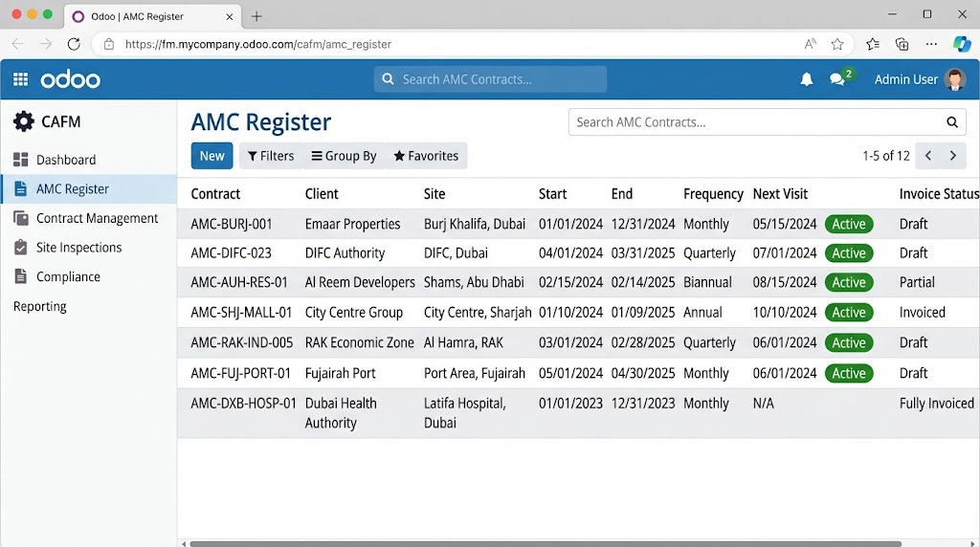Image resolution: width=980 pixels, height=547 pixels.
Task: Open a new browser tab
Action: pyautogui.click(x=256, y=17)
